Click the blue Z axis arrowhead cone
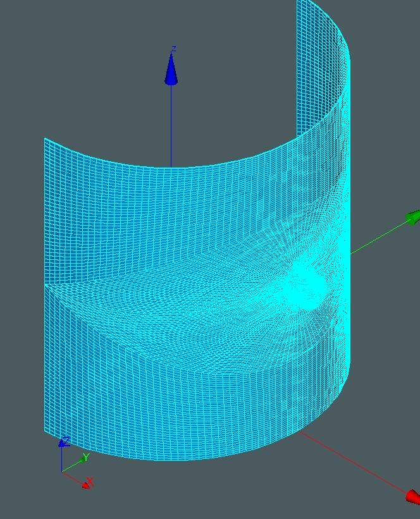This screenshot has height=519, width=420. pos(171,69)
